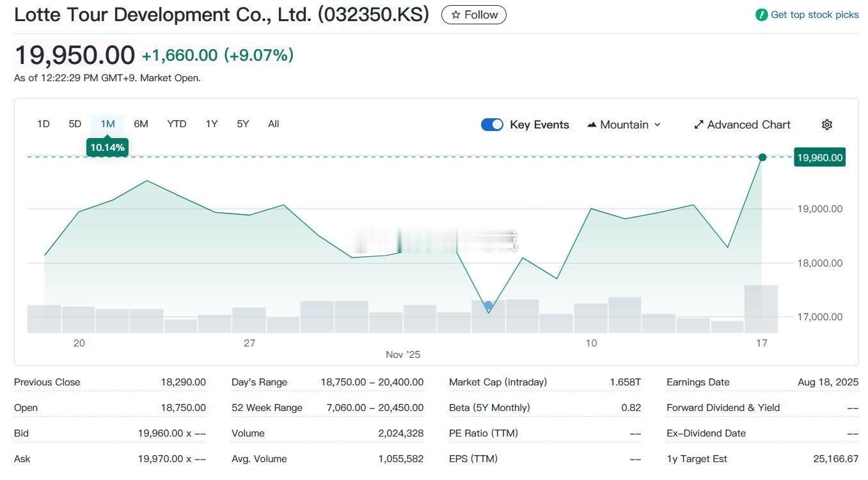Select the 1D time range tab
The height and width of the screenshot is (480, 868).
(x=43, y=124)
